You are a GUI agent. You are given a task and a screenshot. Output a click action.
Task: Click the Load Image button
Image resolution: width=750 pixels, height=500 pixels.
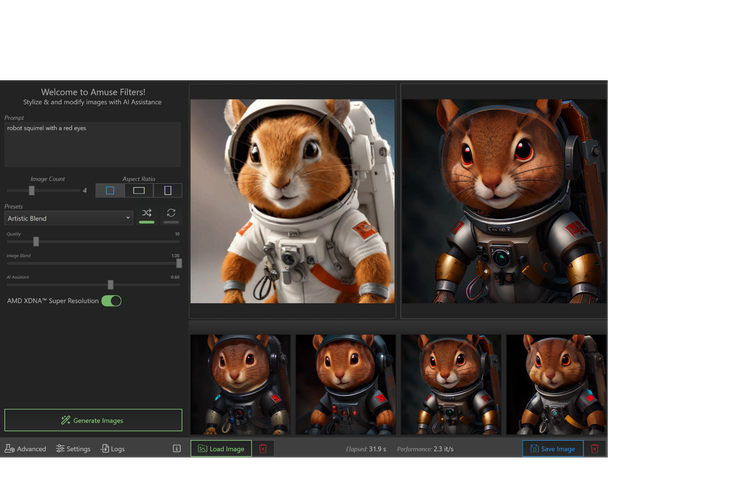tap(221, 449)
